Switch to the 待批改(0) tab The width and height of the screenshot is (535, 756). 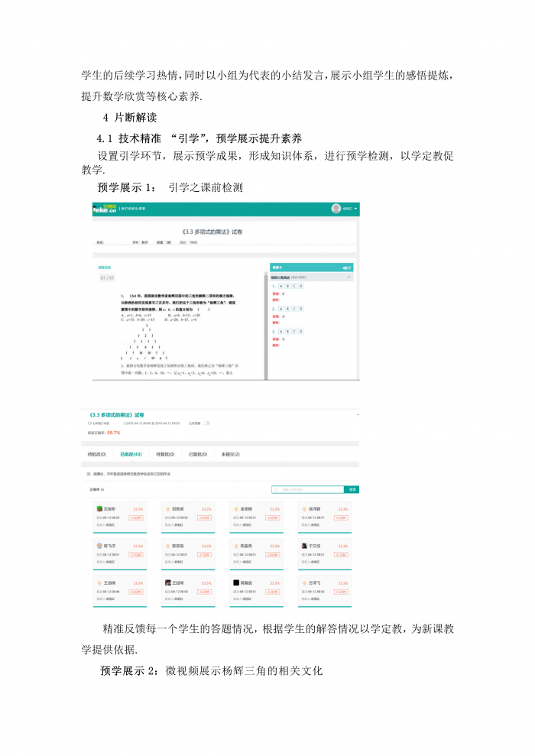[97, 454]
